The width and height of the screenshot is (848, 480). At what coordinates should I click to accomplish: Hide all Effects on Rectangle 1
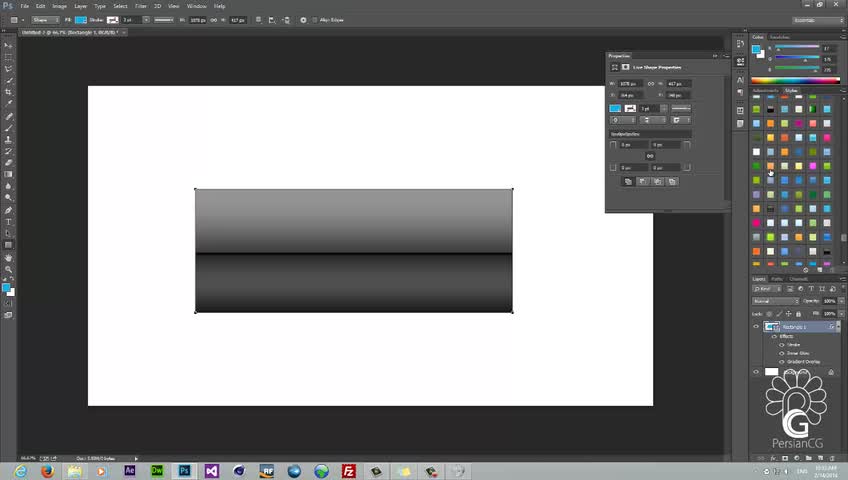pyautogui.click(x=774, y=336)
